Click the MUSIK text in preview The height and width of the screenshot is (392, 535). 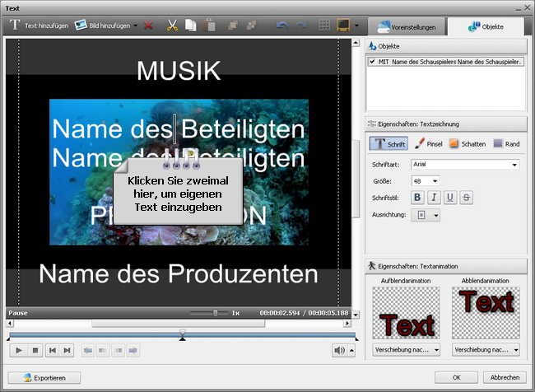pos(179,71)
